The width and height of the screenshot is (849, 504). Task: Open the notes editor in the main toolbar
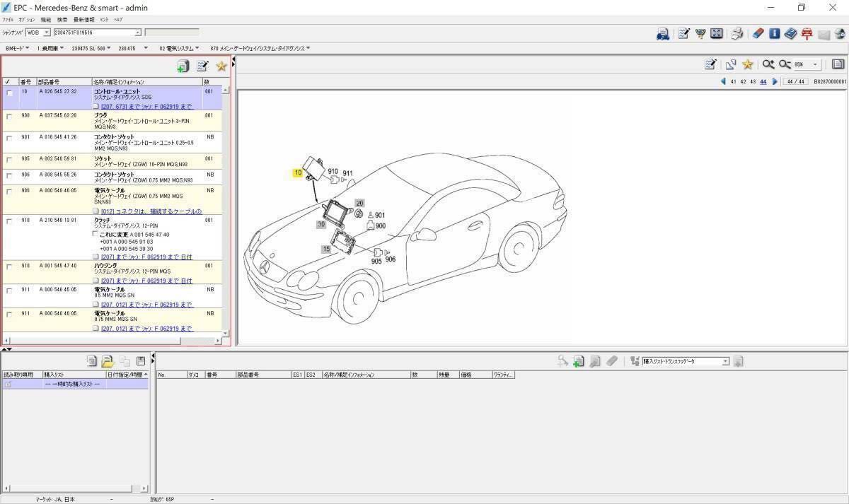coord(683,33)
